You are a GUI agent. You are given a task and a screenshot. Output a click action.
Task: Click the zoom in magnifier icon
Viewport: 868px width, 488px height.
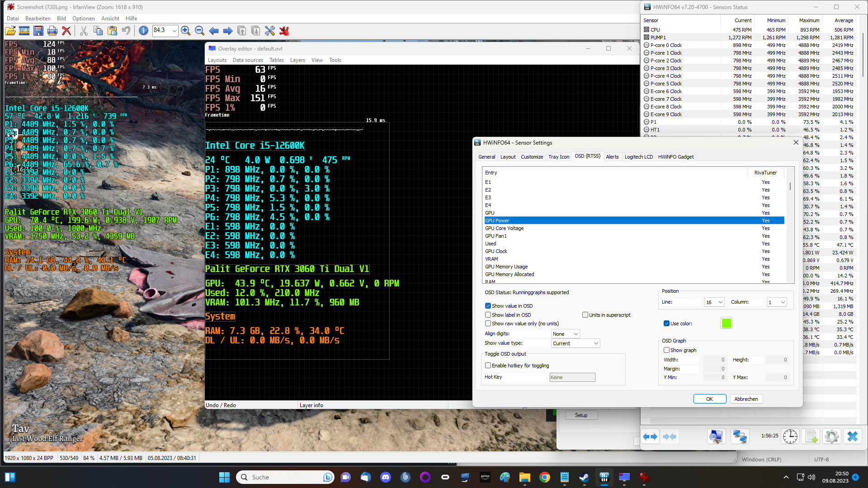tap(185, 31)
